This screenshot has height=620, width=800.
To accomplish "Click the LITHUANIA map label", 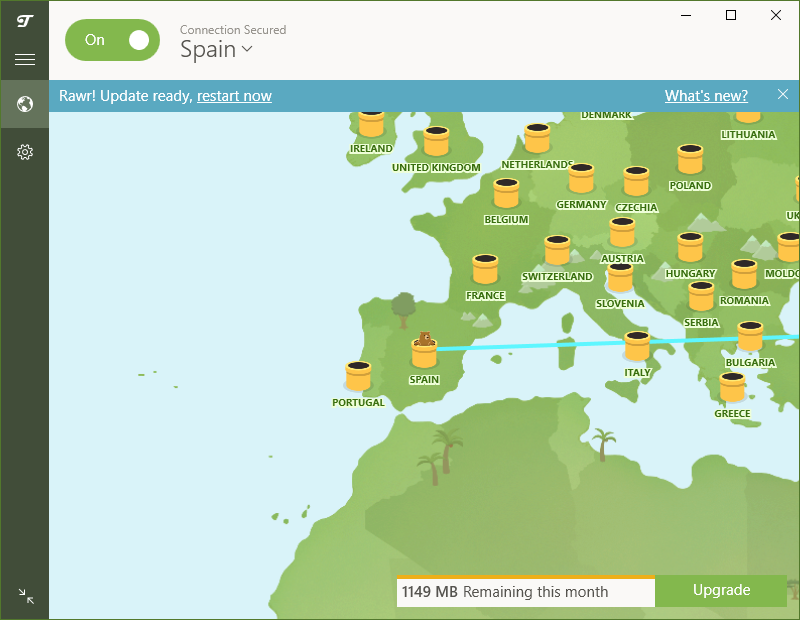I will point(748,135).
